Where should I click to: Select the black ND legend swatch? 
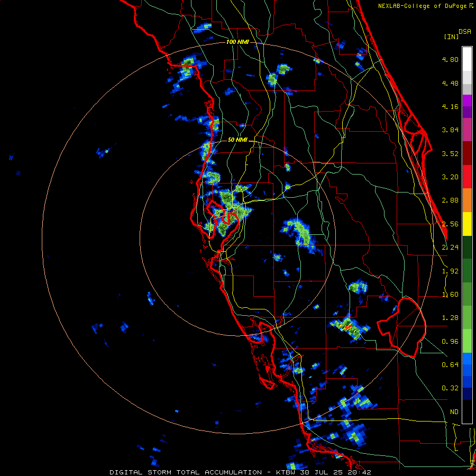(467, 411)
